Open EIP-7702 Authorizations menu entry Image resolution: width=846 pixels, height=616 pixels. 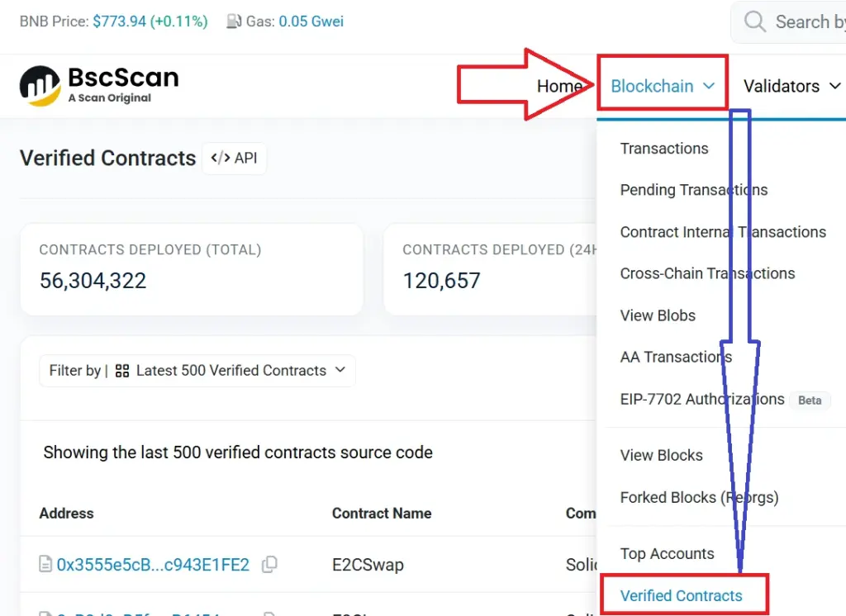point(702,399)
